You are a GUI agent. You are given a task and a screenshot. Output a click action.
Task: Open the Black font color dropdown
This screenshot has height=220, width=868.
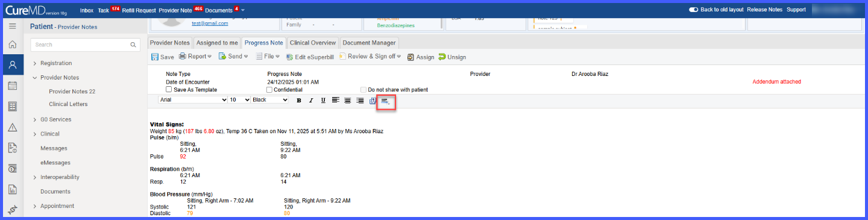click(269, 99)
